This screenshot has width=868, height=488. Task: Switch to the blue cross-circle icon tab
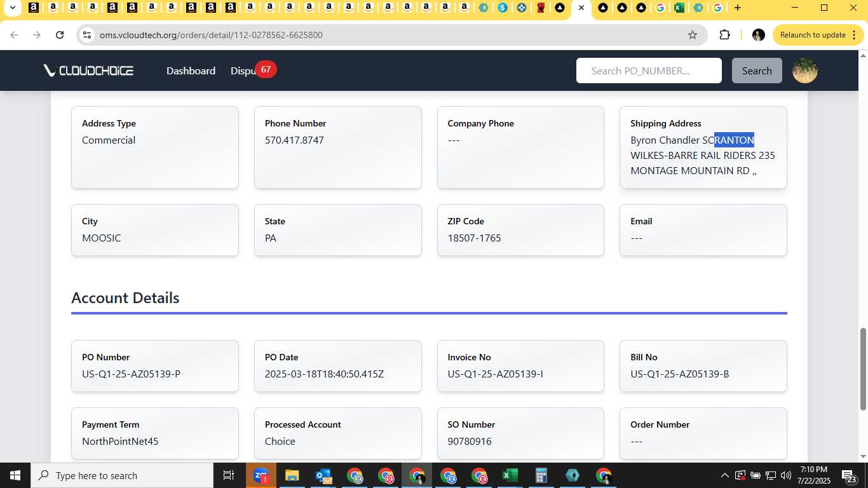pyautogui.click(x=522, y=8)
